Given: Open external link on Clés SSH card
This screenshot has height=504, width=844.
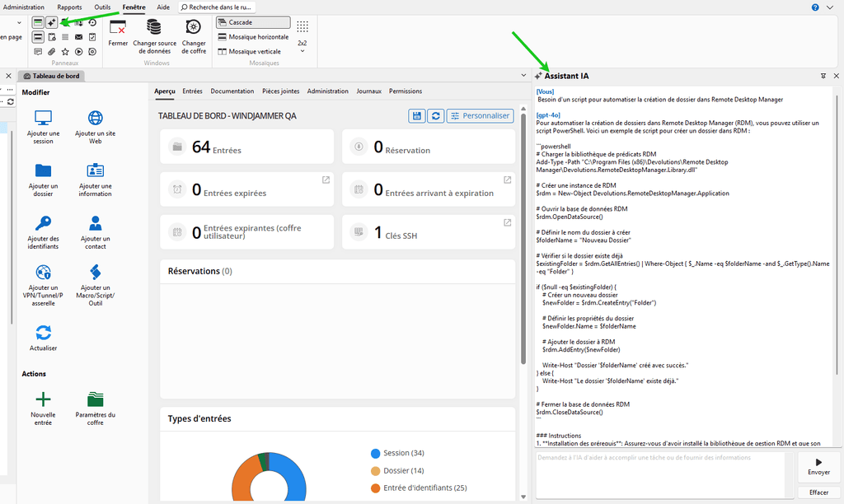Looking at the screenshot, I should [x=507, y=222].
